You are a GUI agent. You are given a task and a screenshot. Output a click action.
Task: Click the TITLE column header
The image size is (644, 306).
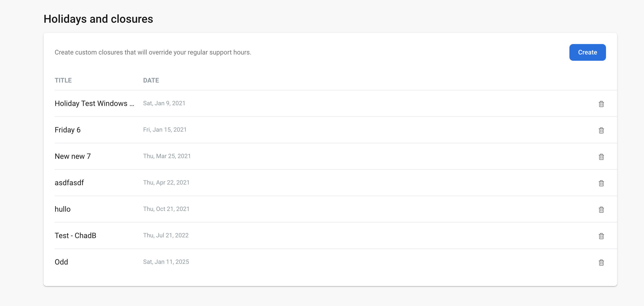[63, 80]
